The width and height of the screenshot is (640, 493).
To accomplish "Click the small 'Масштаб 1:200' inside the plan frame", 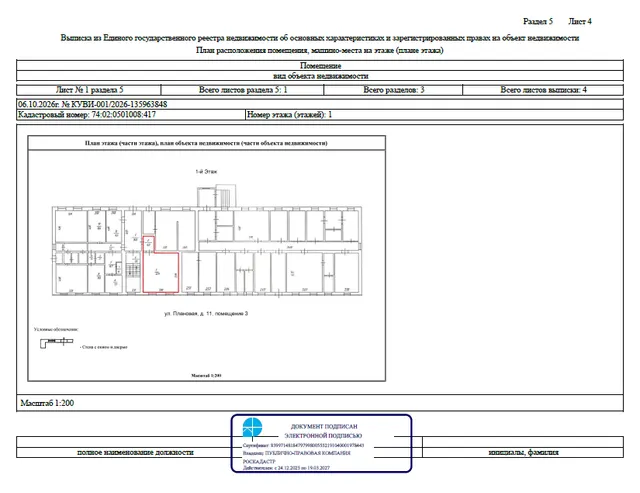I will point(207,375).
